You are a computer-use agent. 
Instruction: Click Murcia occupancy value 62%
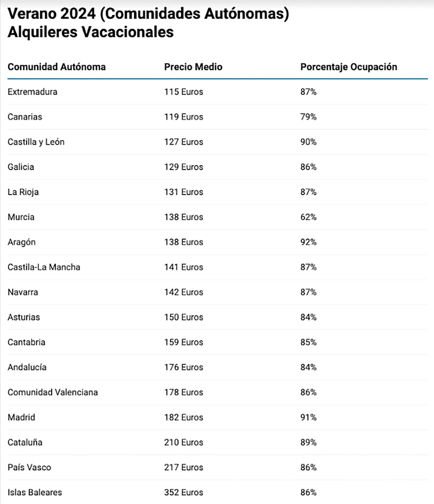(308, 217)
